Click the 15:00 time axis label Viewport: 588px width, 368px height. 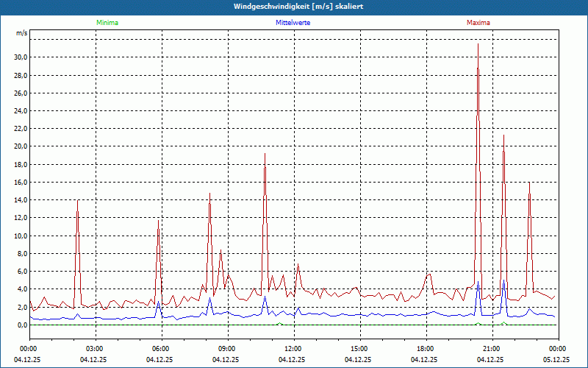point(360,349)
